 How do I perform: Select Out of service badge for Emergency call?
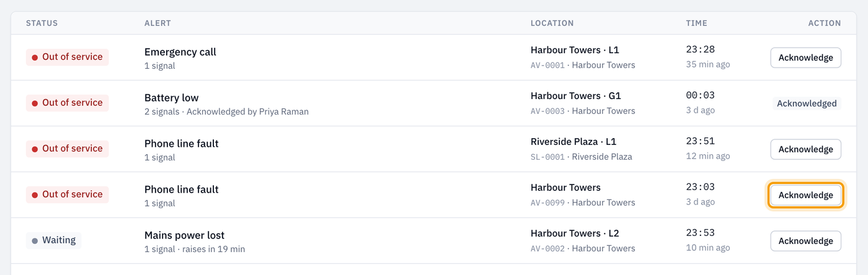pos(67,57)
